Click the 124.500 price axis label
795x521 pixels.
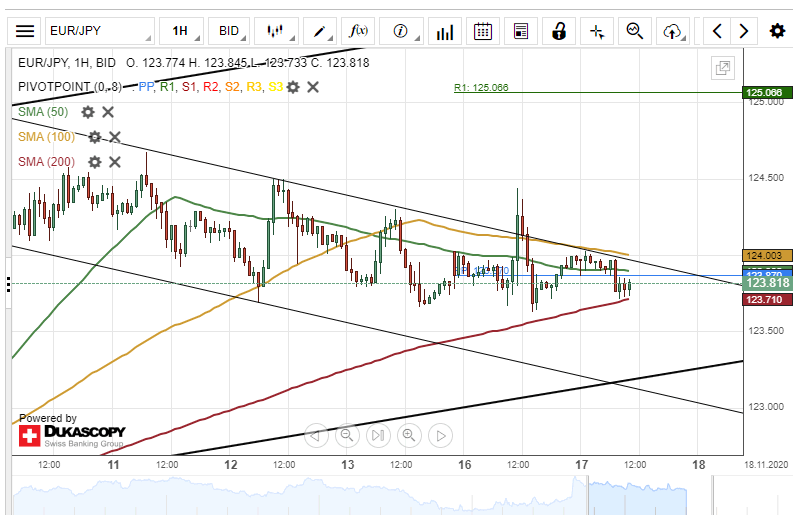[x=766, y=178]
